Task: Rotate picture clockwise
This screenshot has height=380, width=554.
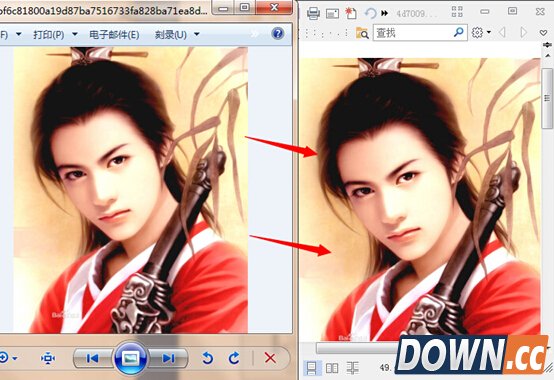Action: [234, 358]
